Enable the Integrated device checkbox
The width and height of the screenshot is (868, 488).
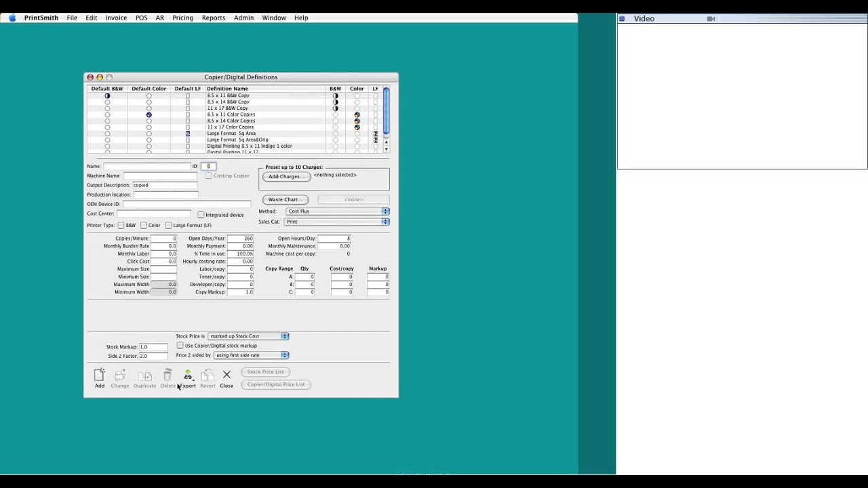pos(201,215)
